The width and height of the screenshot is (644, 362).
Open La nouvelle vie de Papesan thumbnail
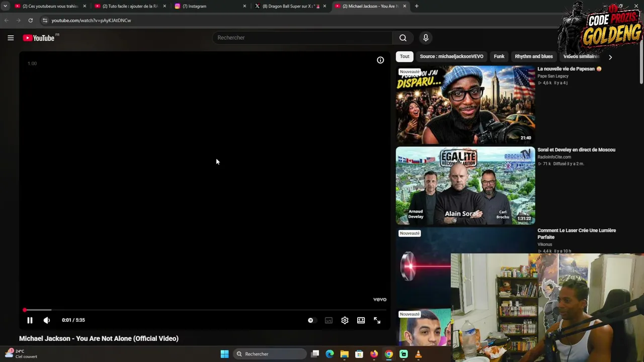(465, 105)
